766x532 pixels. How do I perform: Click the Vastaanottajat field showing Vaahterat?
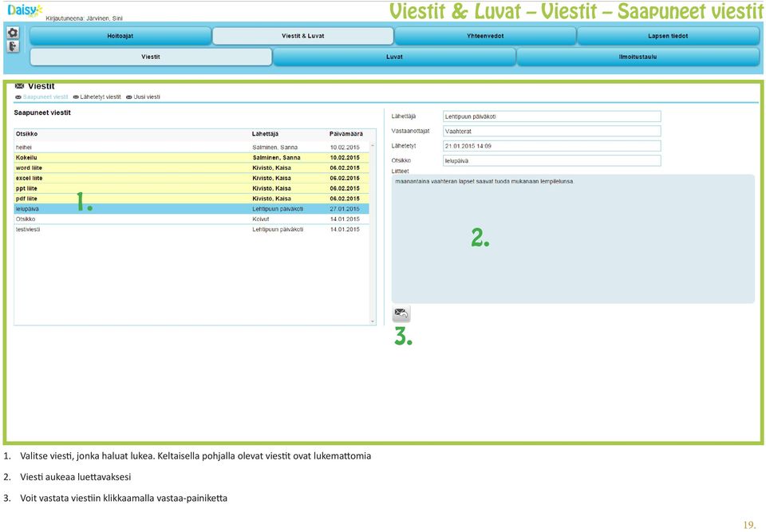click(551, 131)
